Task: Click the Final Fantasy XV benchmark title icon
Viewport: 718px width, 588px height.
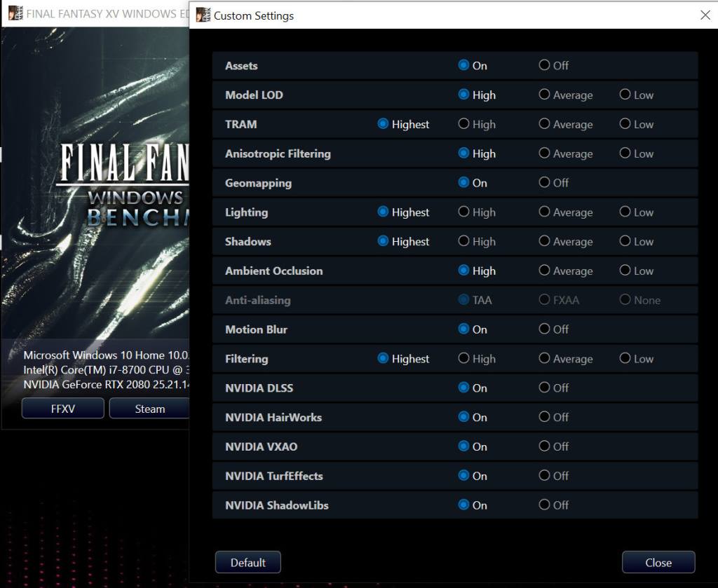Action: [15, 13]
